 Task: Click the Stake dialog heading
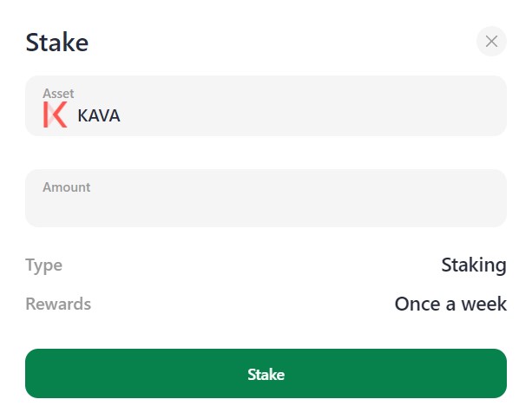pyautogui.click(x=57, y=42)
